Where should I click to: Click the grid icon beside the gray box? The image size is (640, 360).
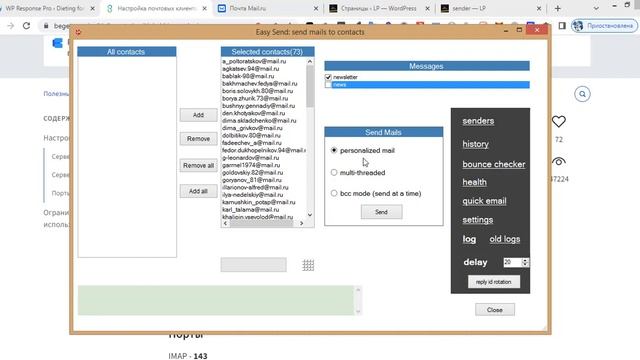[x=308, y=265]
